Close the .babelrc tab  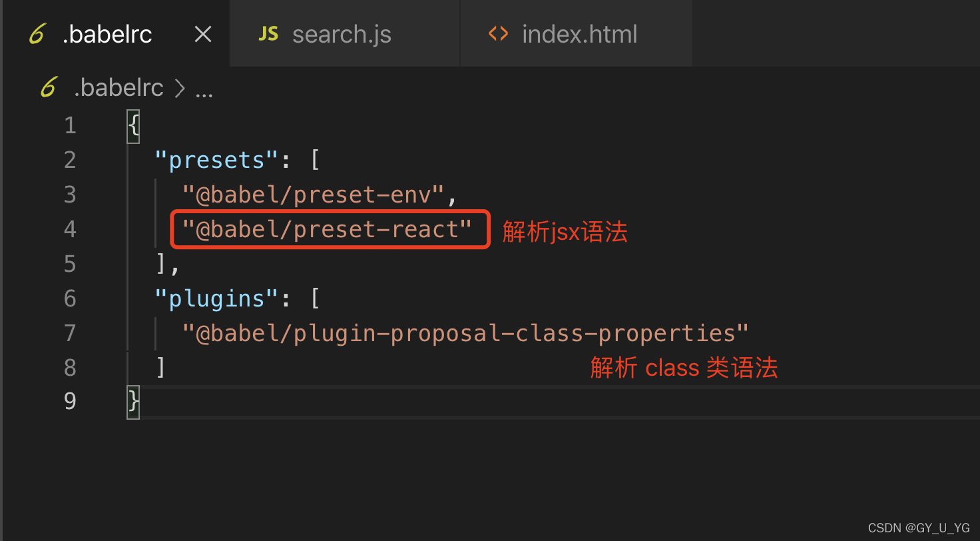[x=202, y=35]
